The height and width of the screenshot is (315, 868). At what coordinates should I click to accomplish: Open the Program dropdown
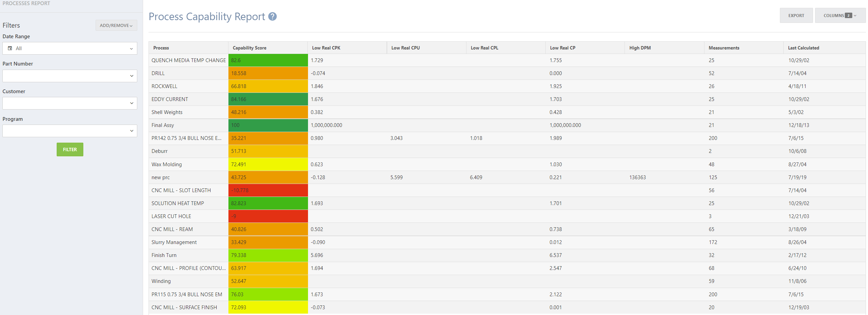70,131
